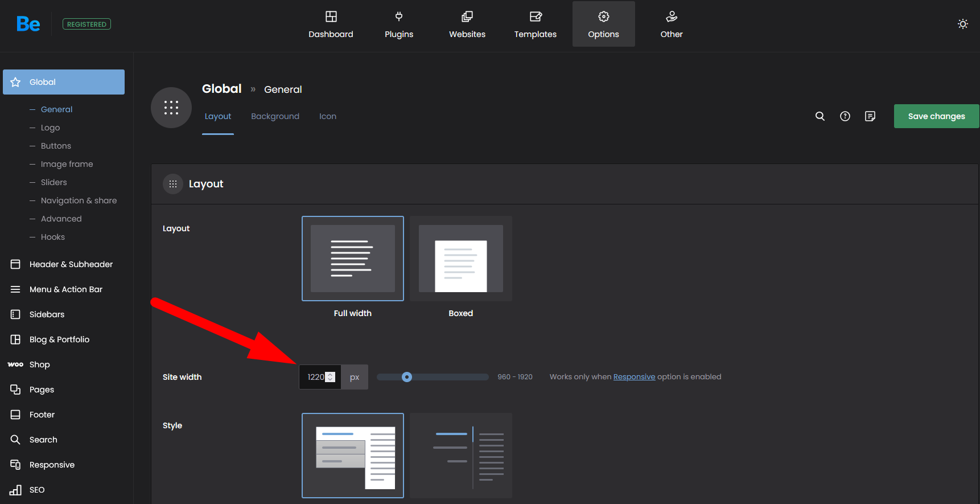
Task: Expand the Header & Subheader sidebar section
Action: click(71, 264)
